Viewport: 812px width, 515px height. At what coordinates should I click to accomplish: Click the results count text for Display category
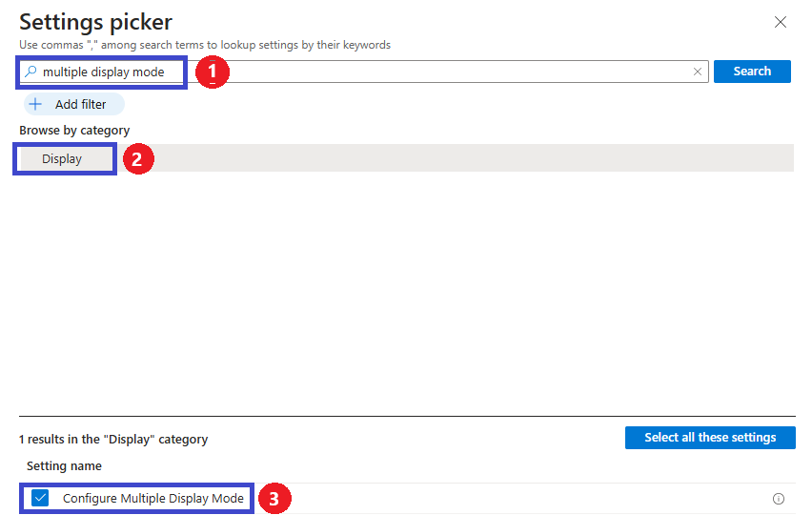[x=113, y=440]
